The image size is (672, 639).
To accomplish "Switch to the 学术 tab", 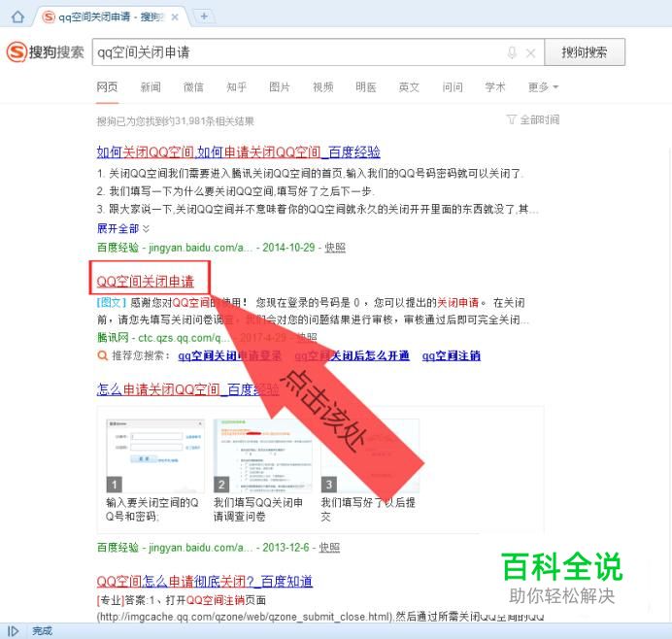I will pyautogui.click(x=495, y=87).
